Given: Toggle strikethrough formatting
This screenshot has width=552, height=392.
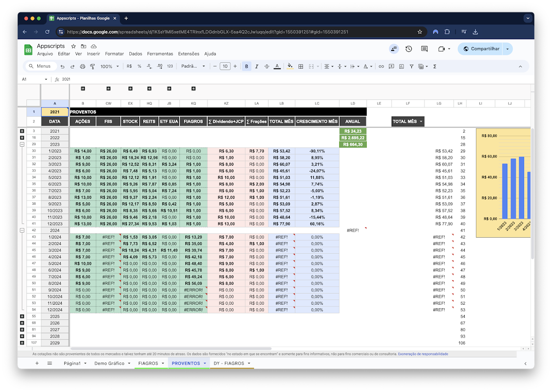Looking at the screenshot, I should click(267, 67).
